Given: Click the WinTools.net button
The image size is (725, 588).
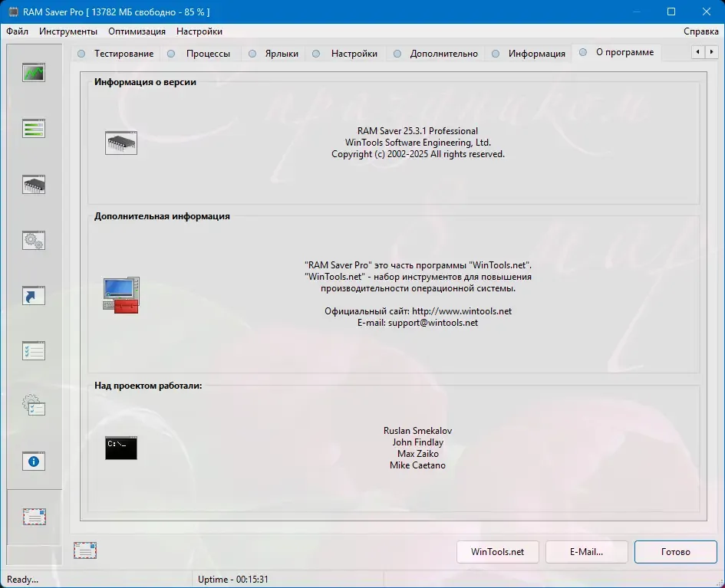Looking at the screenshot, I should 497,552.
